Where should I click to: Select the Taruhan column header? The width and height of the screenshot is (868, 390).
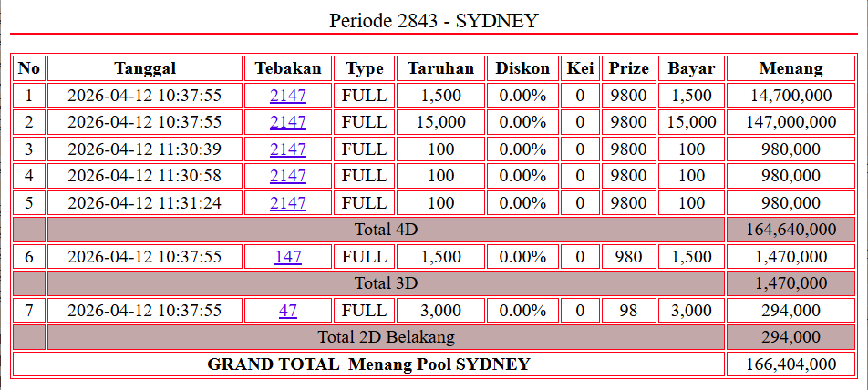click(440, 68)
